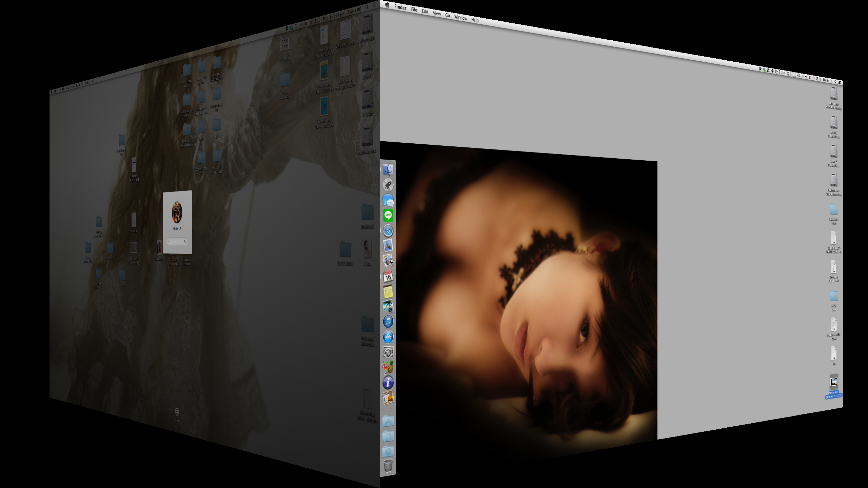Open the Apple menu
This screenshot has height=488, width=868.
[387, 5]
